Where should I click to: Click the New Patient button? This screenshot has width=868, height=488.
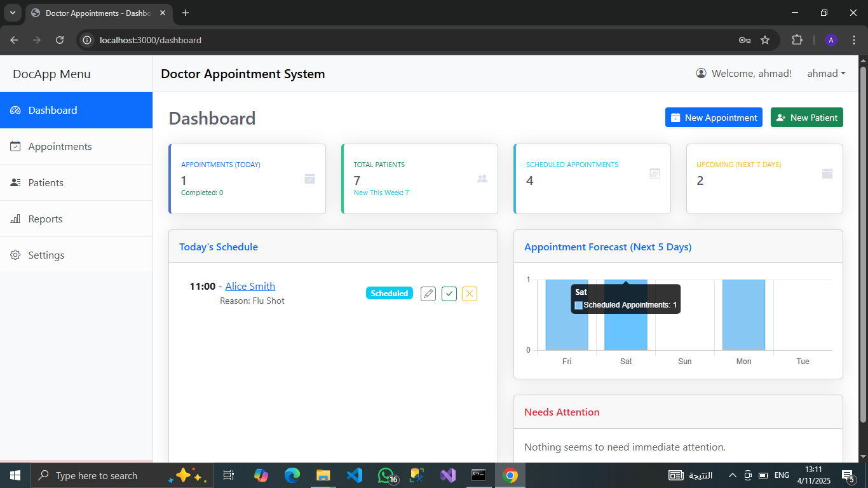807,118
